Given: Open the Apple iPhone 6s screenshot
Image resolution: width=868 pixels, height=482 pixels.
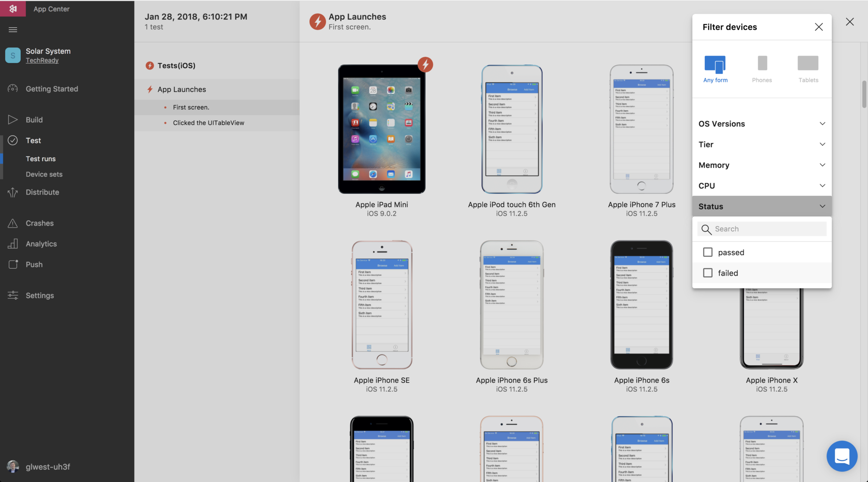Looking at the screenshot, I should (641, 304).
